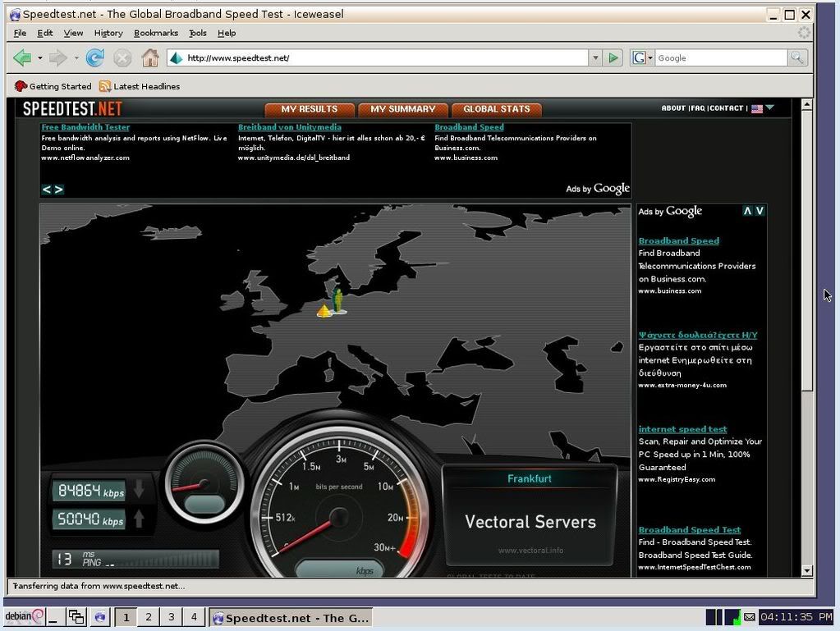Open the internet speed test ad link
The image size is (840, 631).
pyautogui.click(x=682, y=429)
